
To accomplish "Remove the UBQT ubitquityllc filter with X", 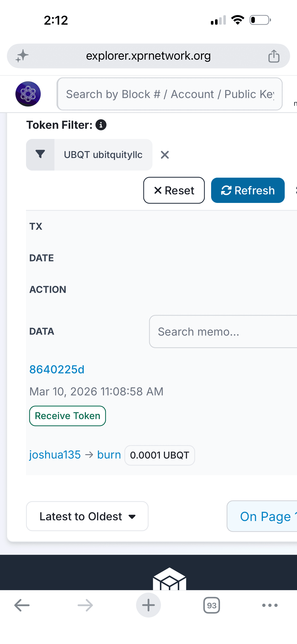I will pos(165,155).
